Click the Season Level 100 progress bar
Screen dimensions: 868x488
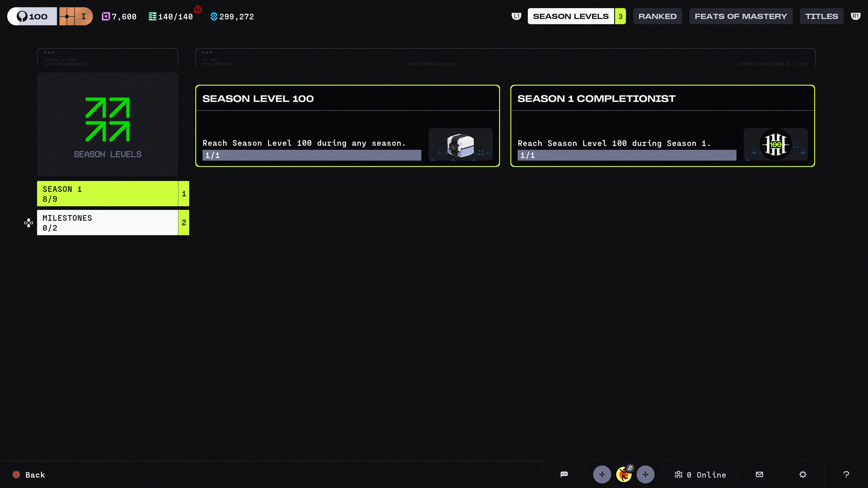coord(312,155)
